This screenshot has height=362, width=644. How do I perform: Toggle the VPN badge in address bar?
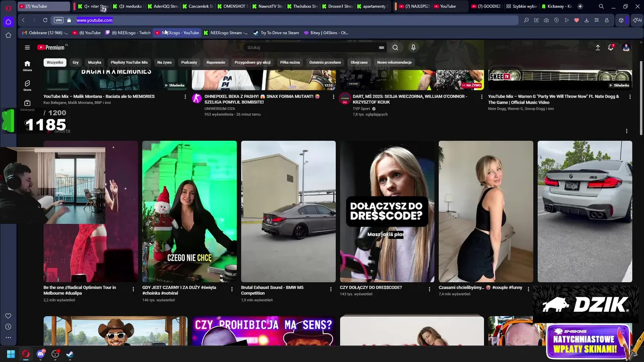58,20
